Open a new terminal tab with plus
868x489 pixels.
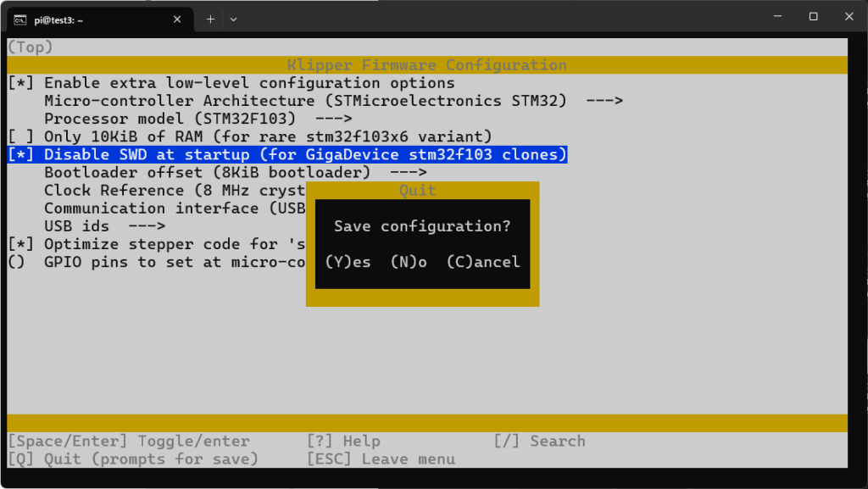pos(210,18)
